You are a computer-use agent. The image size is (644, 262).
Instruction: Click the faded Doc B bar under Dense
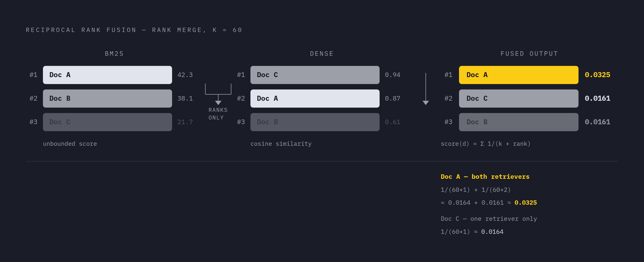pyautogui.click(x=315, y=122)
